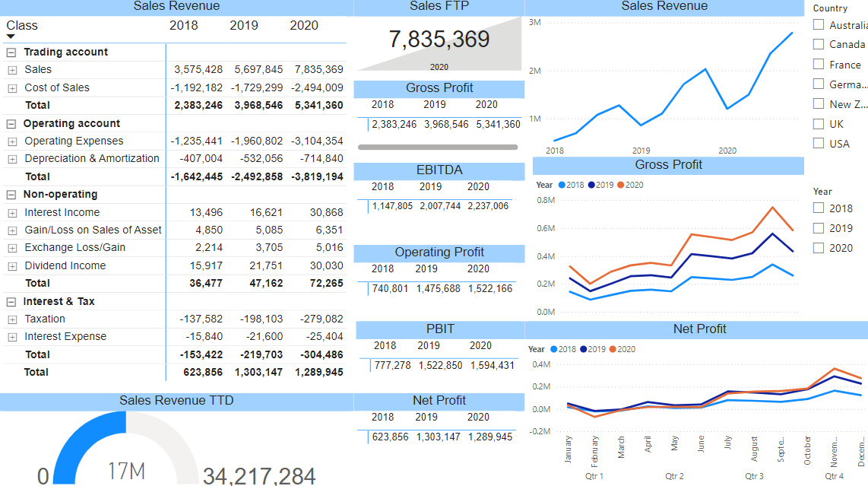The width and height of the screenshot is (868, 486).
Task: Select the 2020 legend marker in Net Profit chart
Action: coord(613,348)
